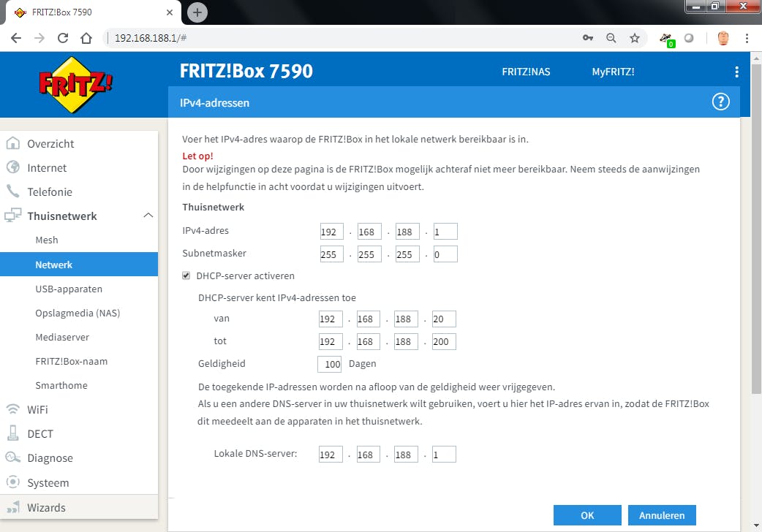Bookmark this page with star icon
The width and height of the screenshot is (762, 532).
[634, 38]
